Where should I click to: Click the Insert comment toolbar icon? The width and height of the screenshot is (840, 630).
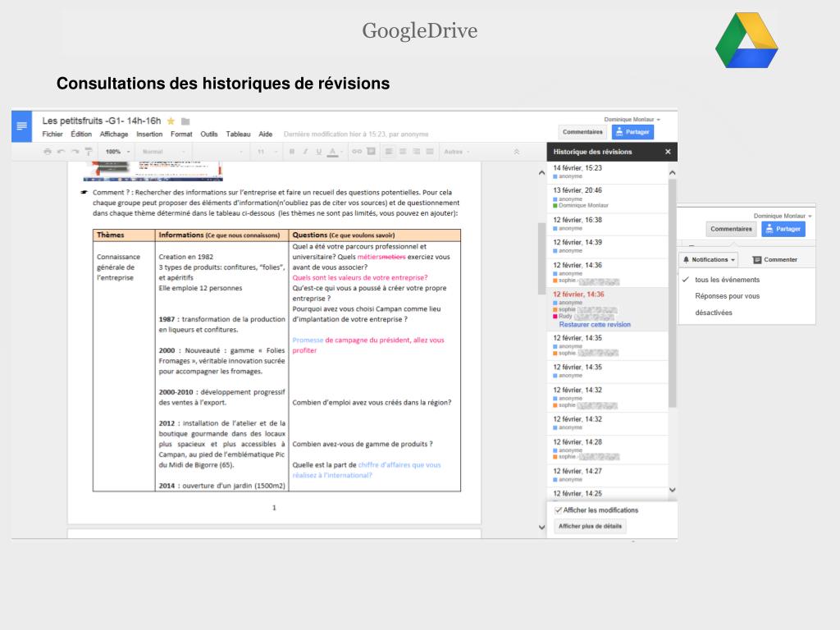371,152
